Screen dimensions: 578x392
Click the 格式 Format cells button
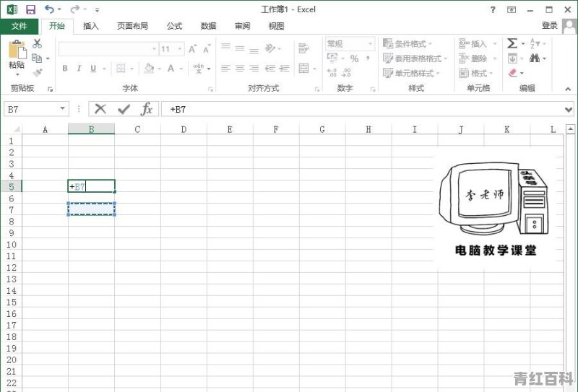click(x=476, y=73)
